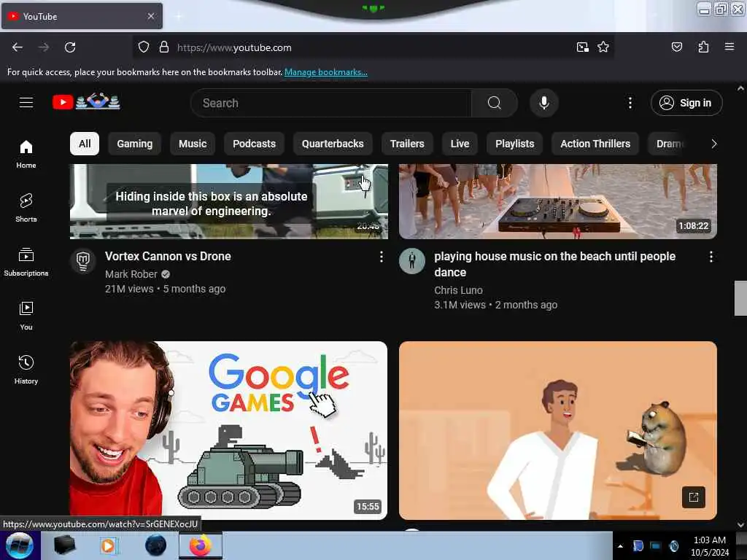Open options menu for Vortex Cannon video

tap(381, 257)
